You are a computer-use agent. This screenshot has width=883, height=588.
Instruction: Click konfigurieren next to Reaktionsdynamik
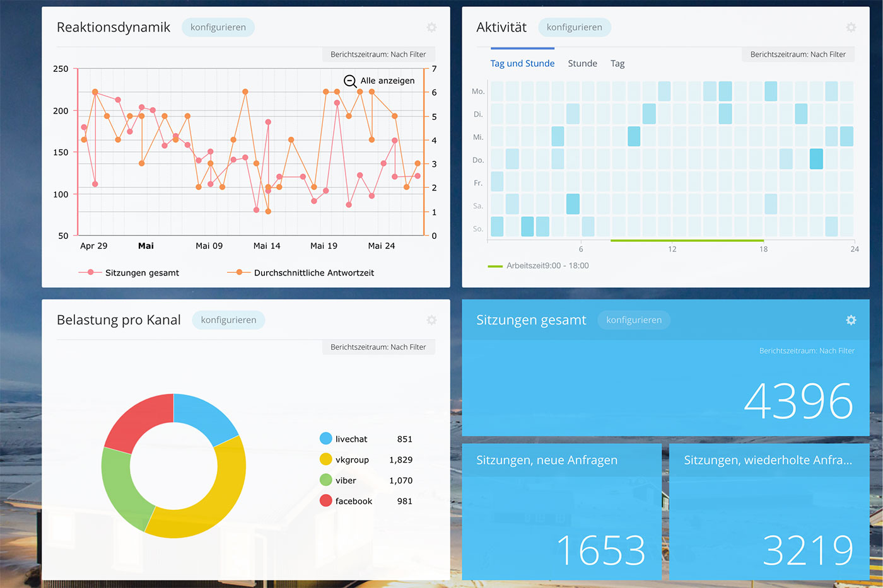coord(218,27)
